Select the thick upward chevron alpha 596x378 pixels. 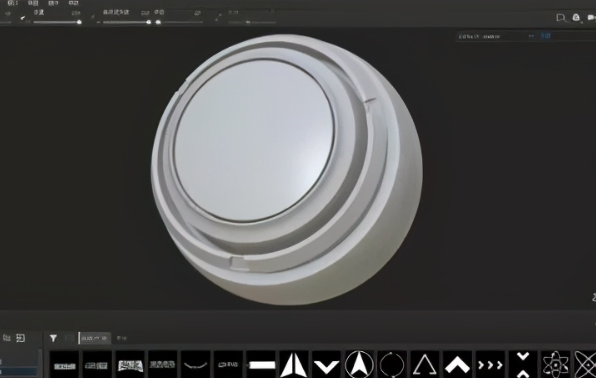point(457,365)
